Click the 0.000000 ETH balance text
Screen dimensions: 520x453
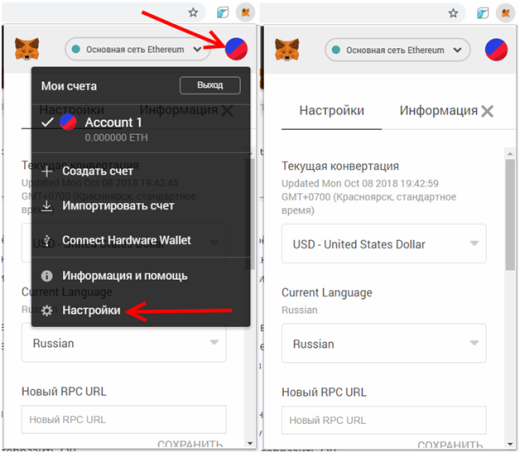tap(116, 137)
